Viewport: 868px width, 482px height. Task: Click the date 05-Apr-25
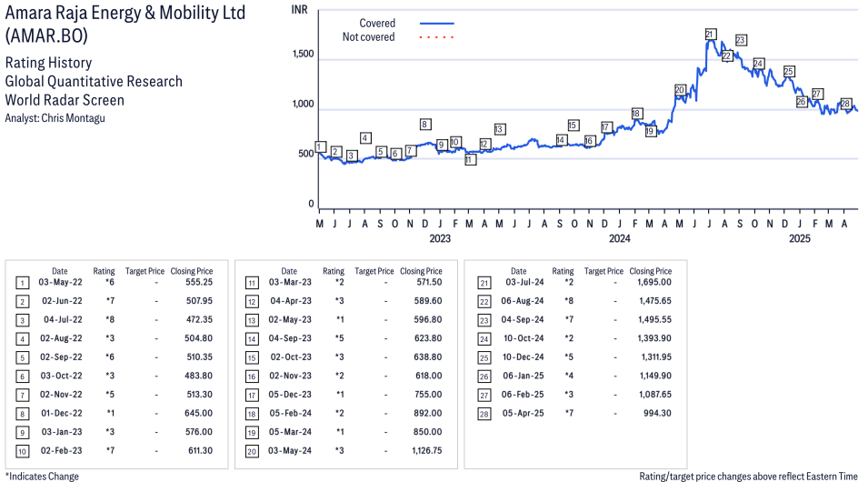coord(524,413)
